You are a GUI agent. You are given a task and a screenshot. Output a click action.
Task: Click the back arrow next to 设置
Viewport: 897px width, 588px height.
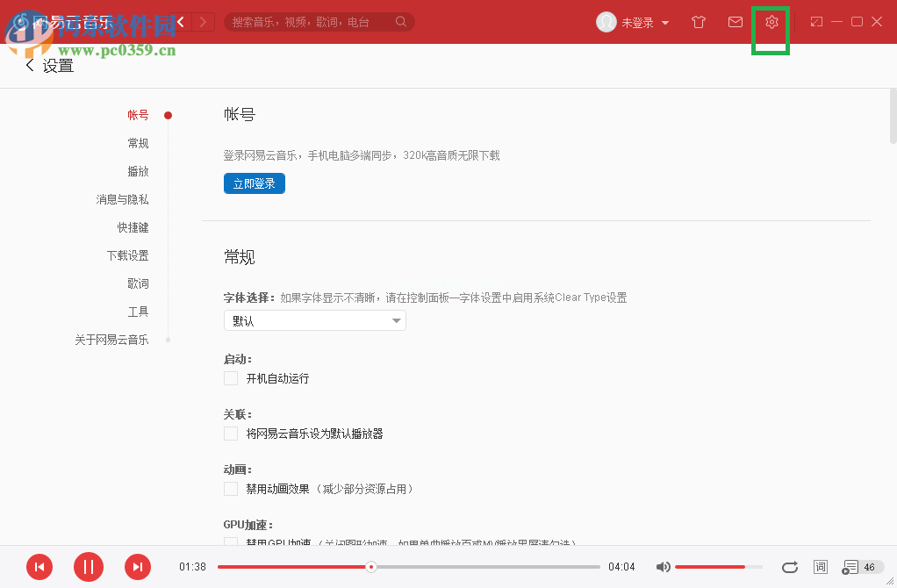click(x=29, y=64)
